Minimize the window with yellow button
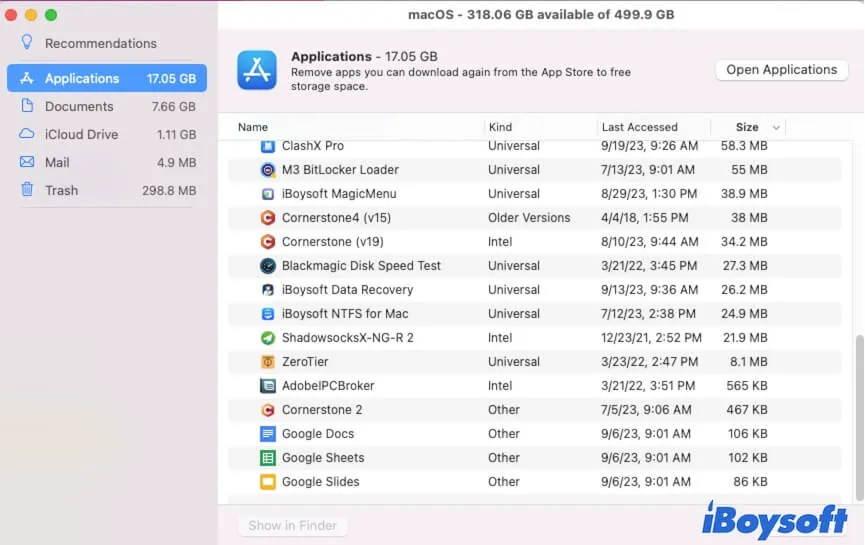The height and width of the screenshot is (545, 865). pyautogui.click(x=31, y=15)
